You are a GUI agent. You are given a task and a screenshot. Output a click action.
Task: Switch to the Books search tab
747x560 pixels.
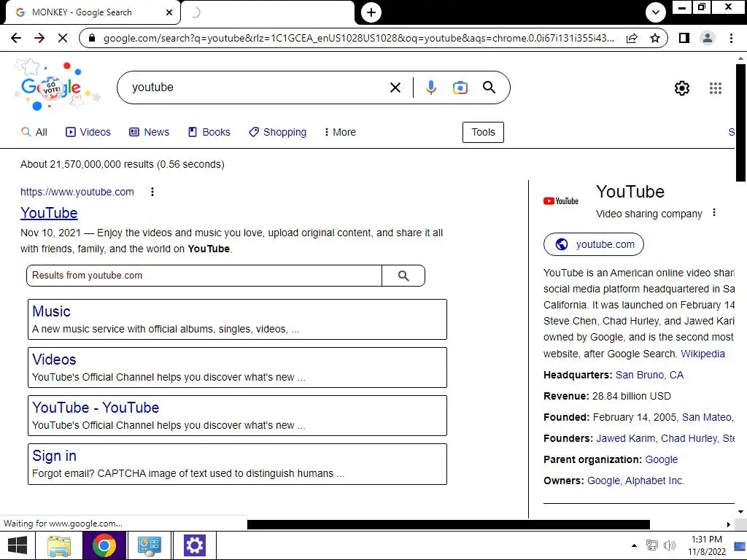coord(209,132)
